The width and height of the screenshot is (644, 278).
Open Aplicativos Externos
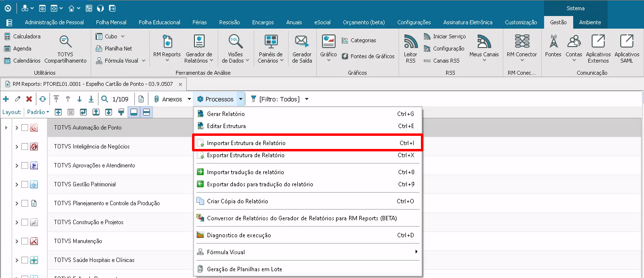click(x=598, y=49)
